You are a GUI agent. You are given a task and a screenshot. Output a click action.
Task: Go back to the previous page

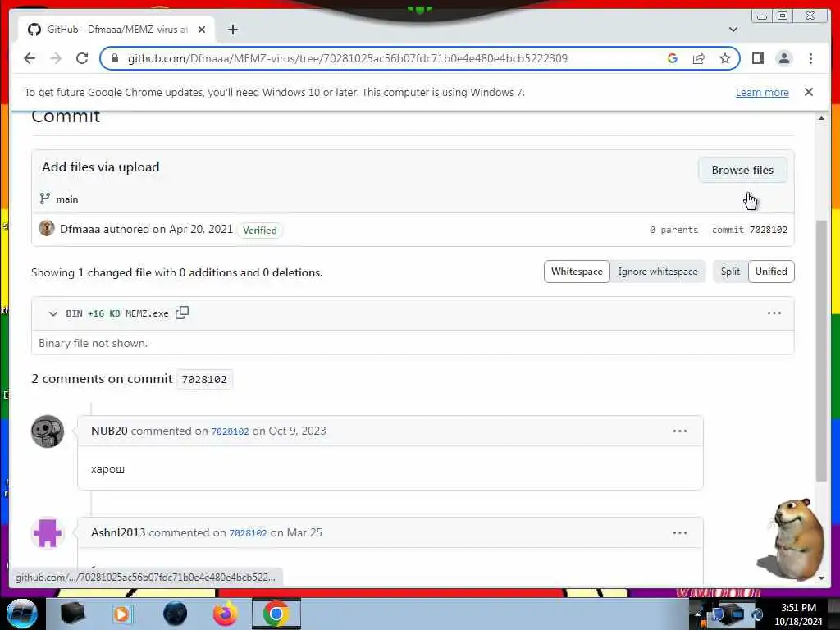point(30,58)
